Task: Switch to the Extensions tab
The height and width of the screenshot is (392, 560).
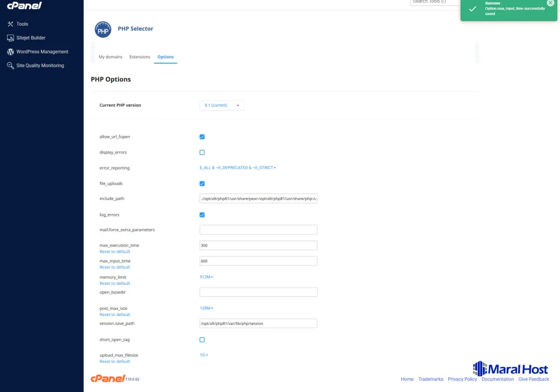Action: pyautogui.click(x=139, y=56)
